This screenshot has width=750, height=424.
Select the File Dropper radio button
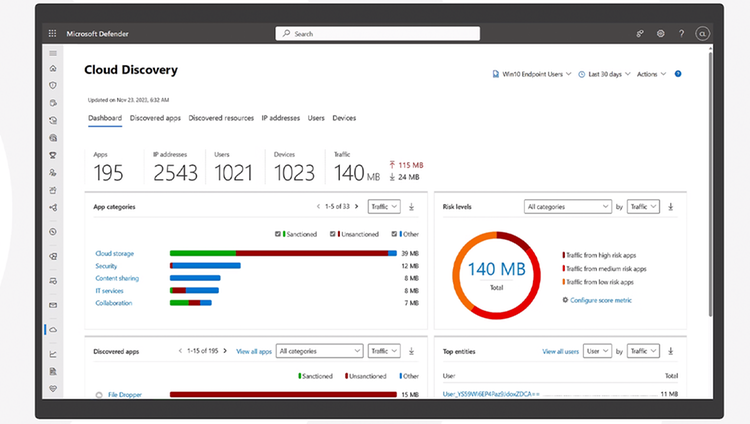(x=99, y=395)
